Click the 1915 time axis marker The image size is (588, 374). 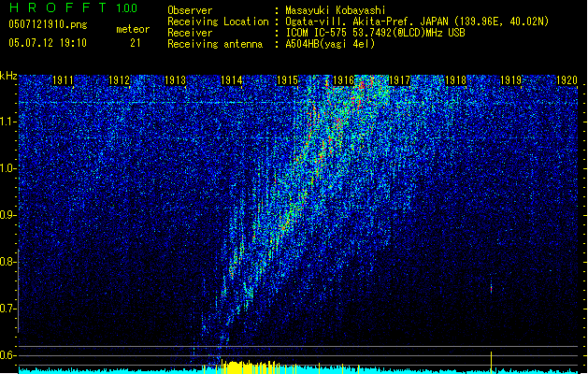pos(287,80)
